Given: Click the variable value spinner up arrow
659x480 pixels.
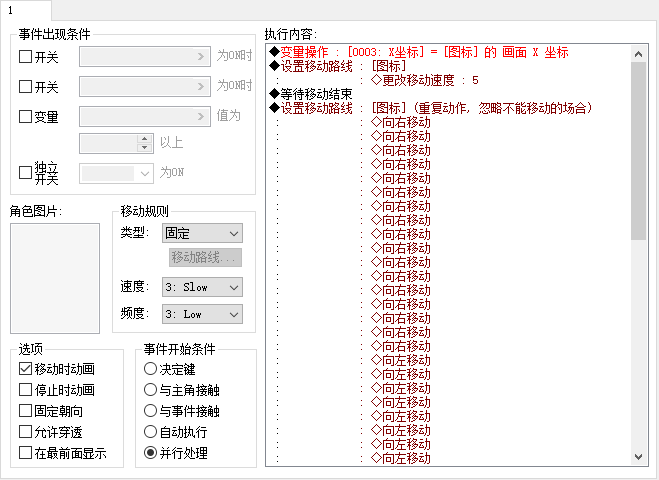Looking at the screenshot, I should tap(145, 139).
